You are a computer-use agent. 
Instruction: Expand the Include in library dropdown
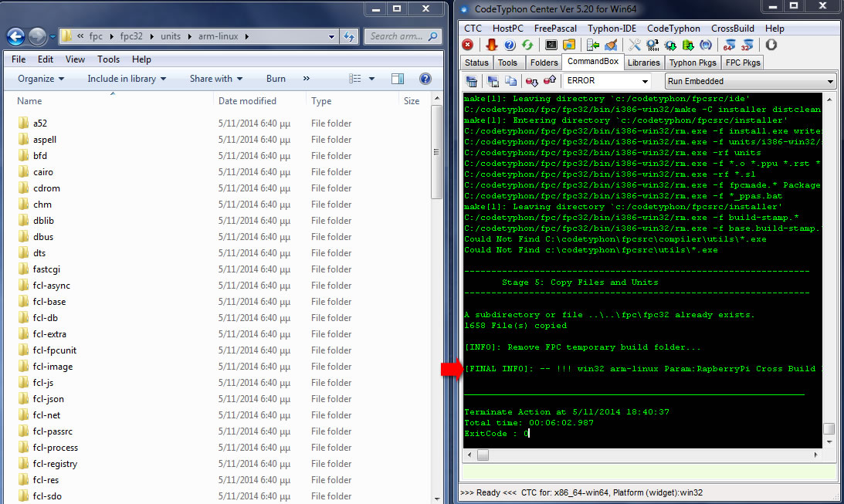click(127, 79)
